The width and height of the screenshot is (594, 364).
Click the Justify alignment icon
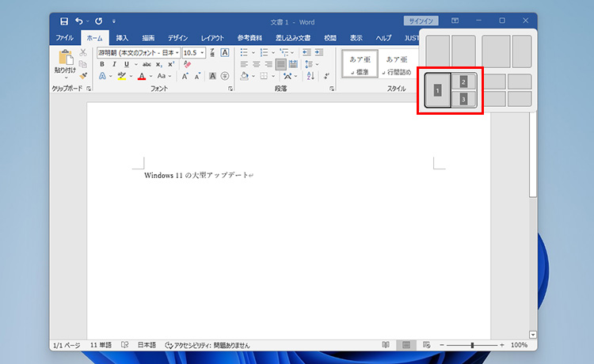(281, 64)
